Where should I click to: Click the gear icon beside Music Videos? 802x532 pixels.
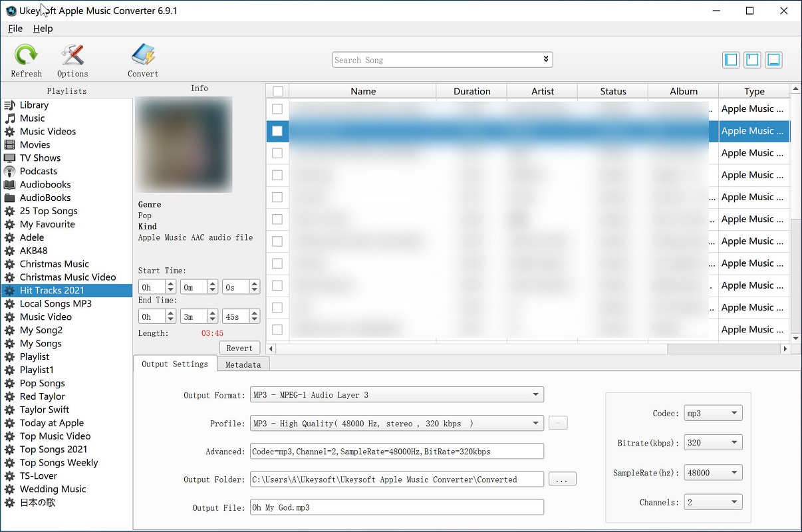point(9,132)
